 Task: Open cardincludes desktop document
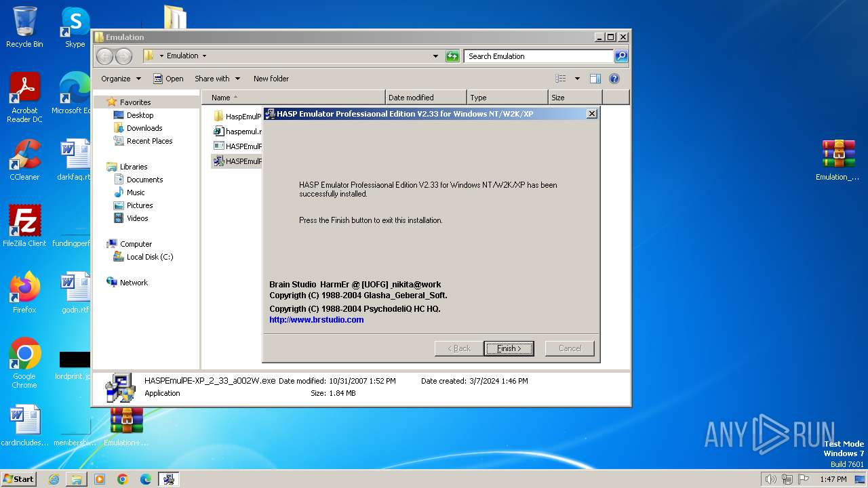[x=24, y=426]
